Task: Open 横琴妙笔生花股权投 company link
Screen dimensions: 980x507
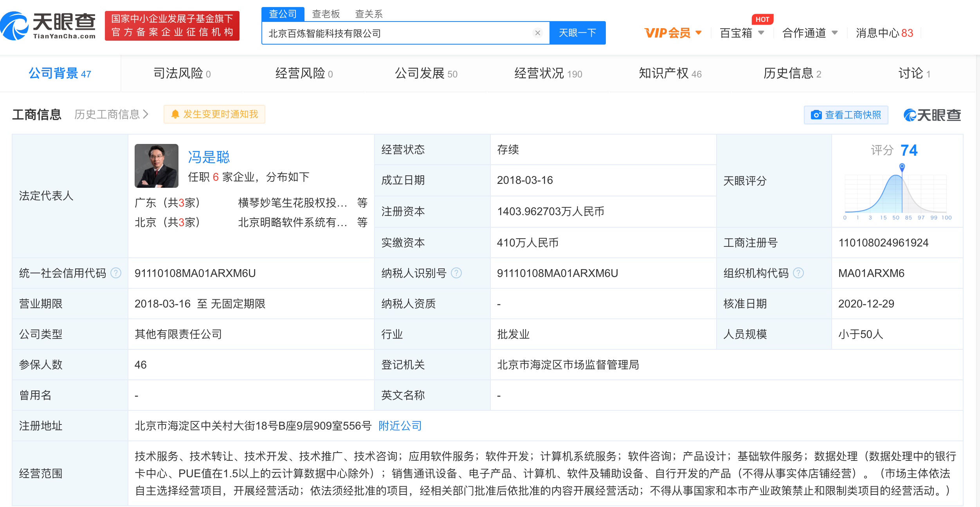Action: 293,203
